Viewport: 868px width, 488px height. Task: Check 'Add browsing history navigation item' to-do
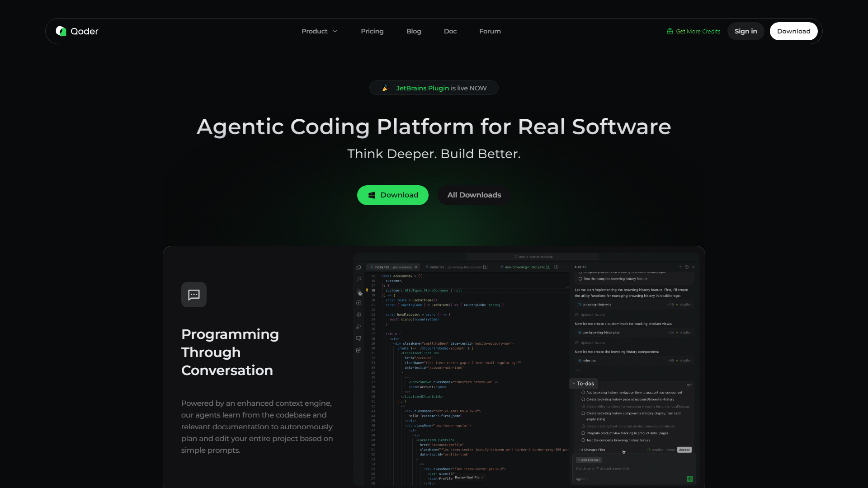(x=583, y=393)
